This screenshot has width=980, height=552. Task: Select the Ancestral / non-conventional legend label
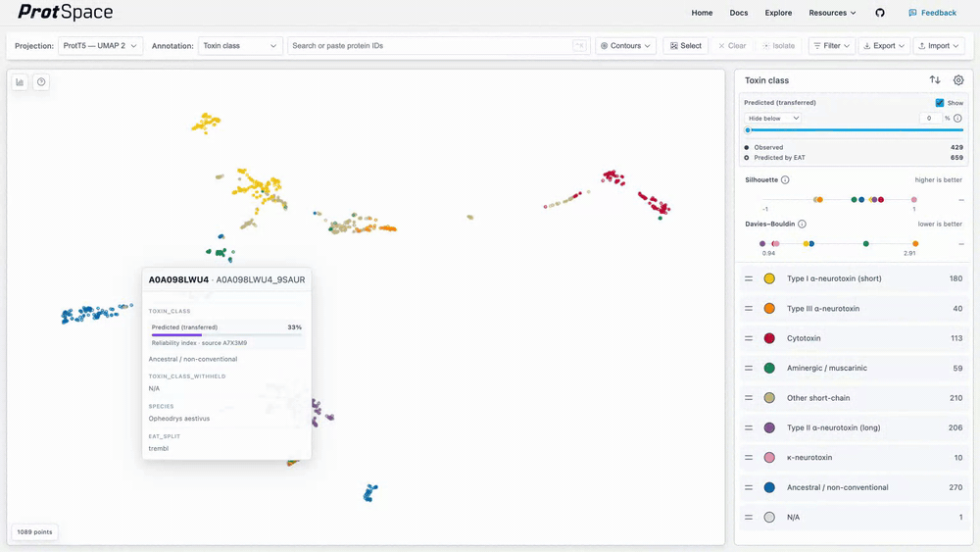pos(838,487)
